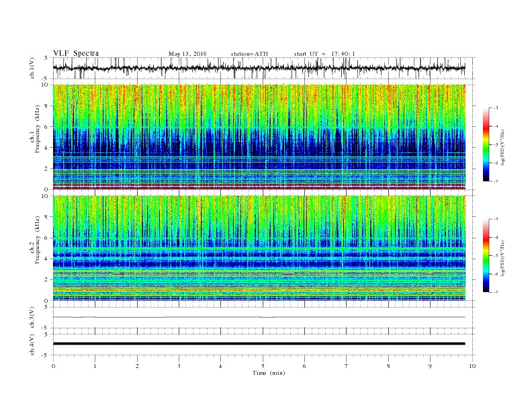The height and width of the screenshot is (411, 532).
Task: Click the ch.1 spectrogram color scale bar
Action: pos(486,144)
